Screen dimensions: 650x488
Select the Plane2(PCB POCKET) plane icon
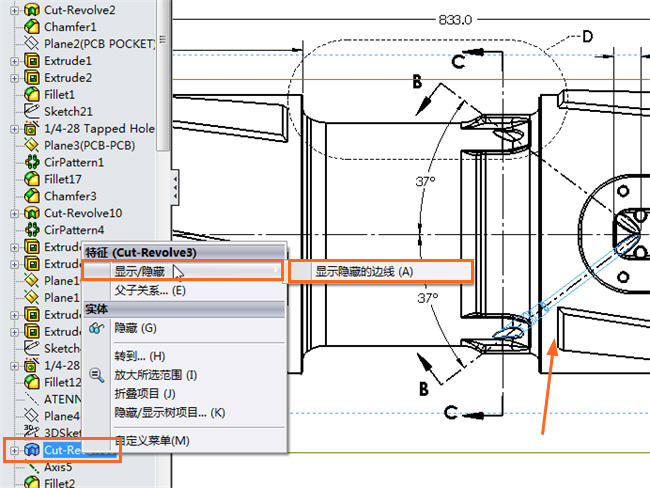[x=31, y=44]
